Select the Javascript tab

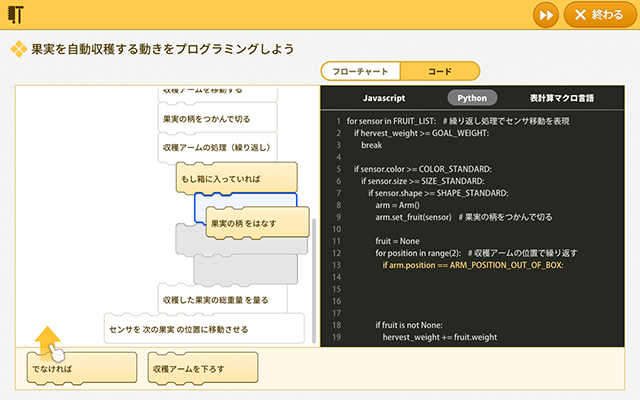coord(383,98)
